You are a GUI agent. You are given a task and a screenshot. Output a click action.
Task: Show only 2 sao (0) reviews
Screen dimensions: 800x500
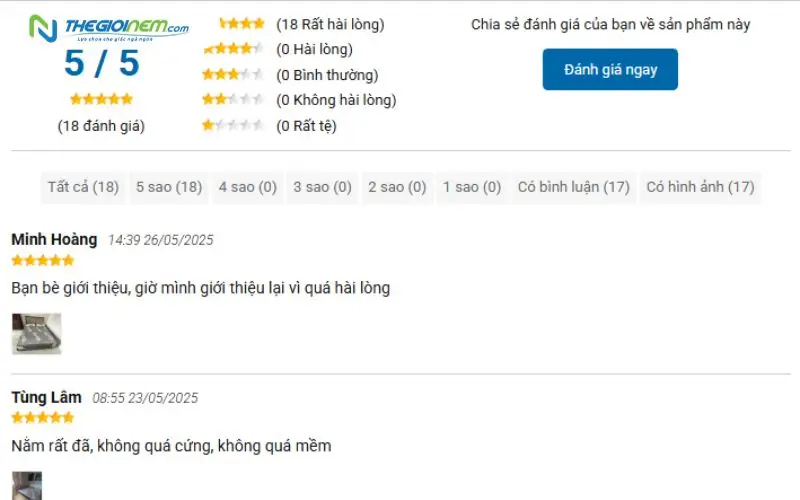pyautogui.click(x=397, y=187)
